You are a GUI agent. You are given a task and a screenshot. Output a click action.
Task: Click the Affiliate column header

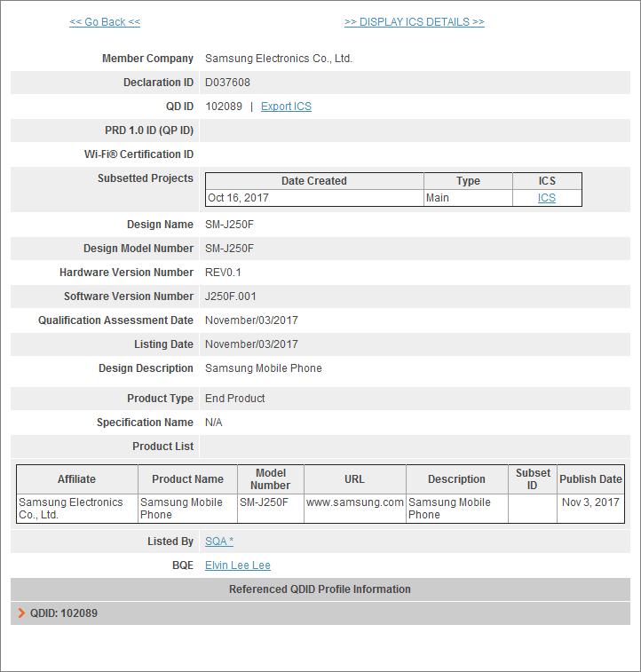click(x=76, y=479)
